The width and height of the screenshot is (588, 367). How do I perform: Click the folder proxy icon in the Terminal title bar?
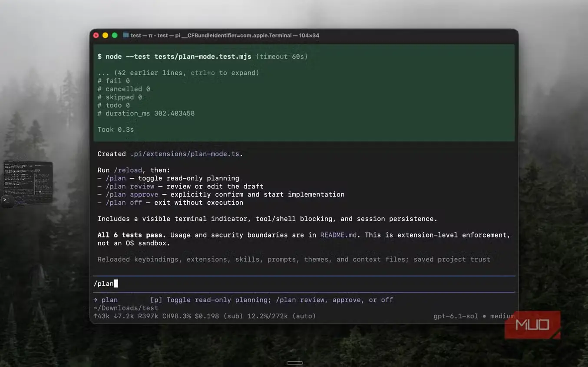click(126, 35)
